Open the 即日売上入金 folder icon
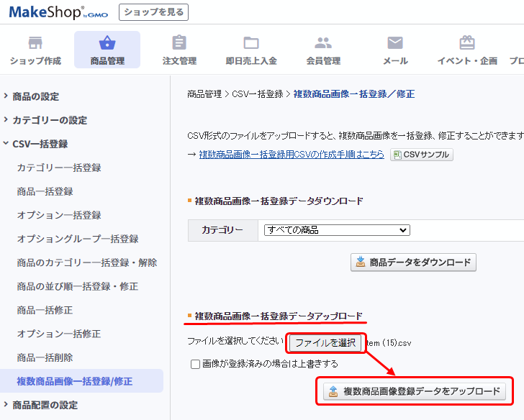This screenshot has height=420, width=524. 251,43
